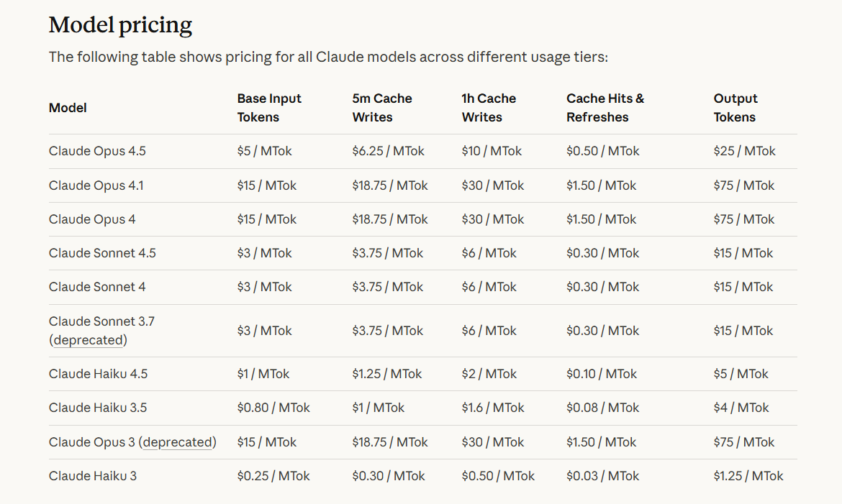
Task: Click Claude Opus 4.5 5m cache price $6.25
Action: (x=388, y=151)
